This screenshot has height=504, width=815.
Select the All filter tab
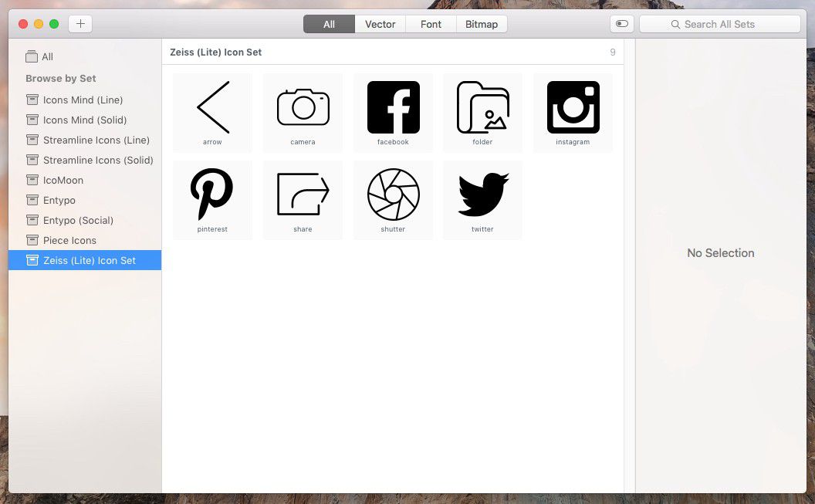(329, 24)
